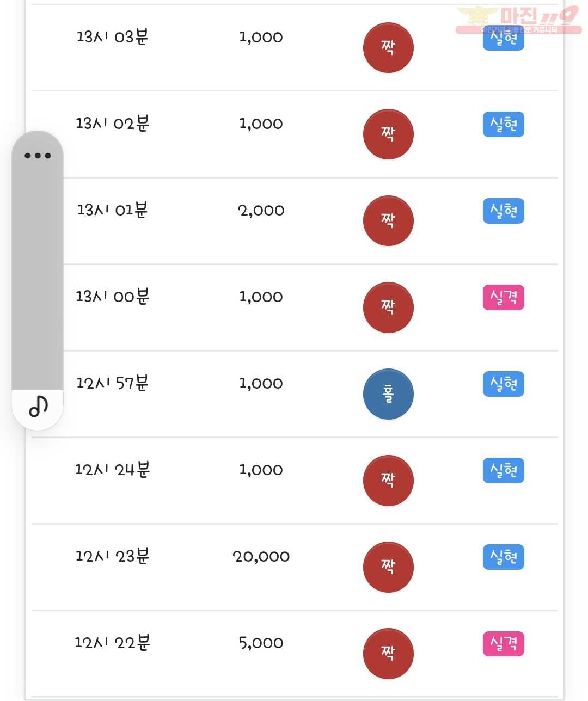588x701 pixels.
Task: Click the 실현 badge for 12시 23분
Action: click(x=504, y=557)
